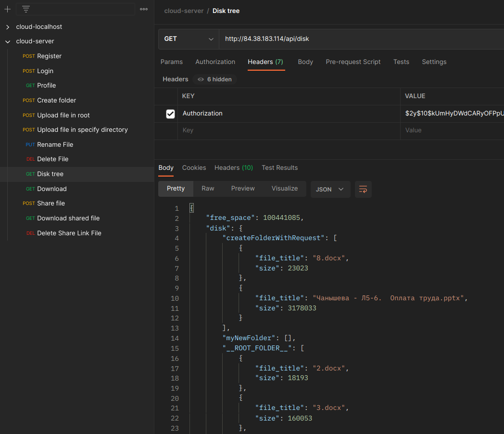Open the three-dot more actions menu
504x434 pixels.
click(144, 9)
